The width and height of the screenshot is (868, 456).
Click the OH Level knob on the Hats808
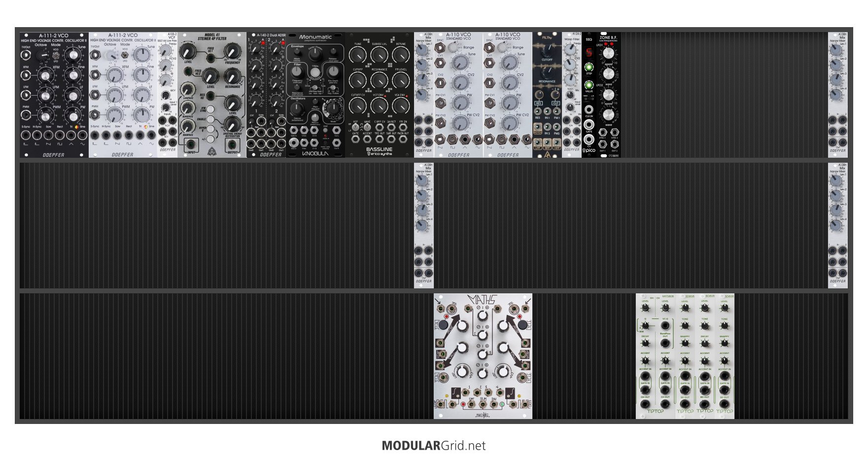click(x=645, y=308)
